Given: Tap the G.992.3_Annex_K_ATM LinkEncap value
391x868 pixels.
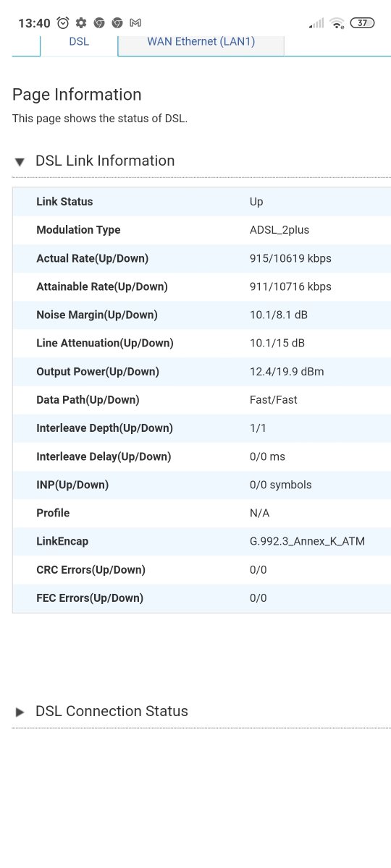Looking at the screenshot, I should [x=307, y=541].
